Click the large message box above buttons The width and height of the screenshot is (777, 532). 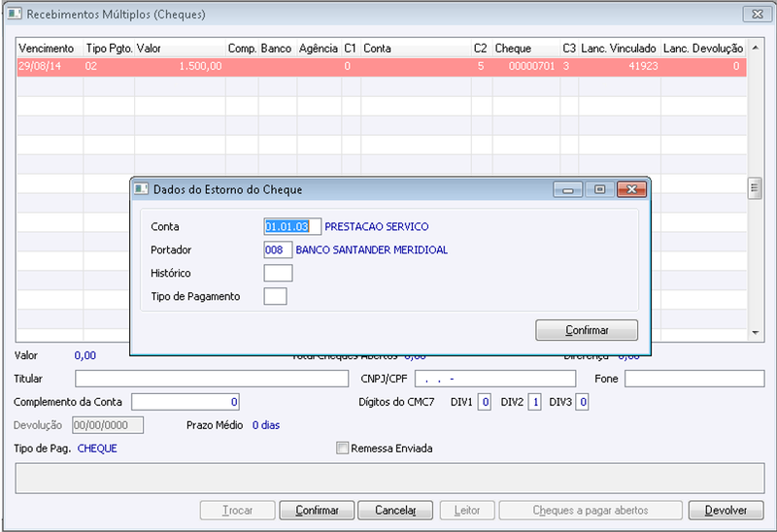point(389,478)
